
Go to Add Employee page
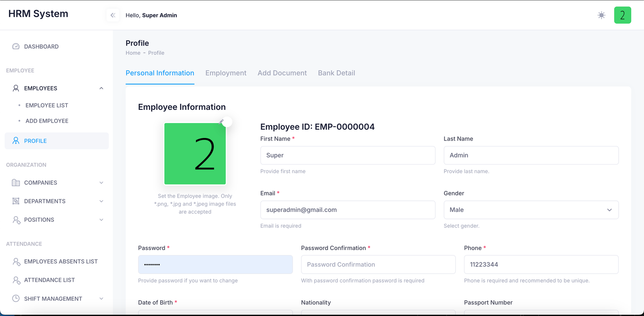click(47, 121)
